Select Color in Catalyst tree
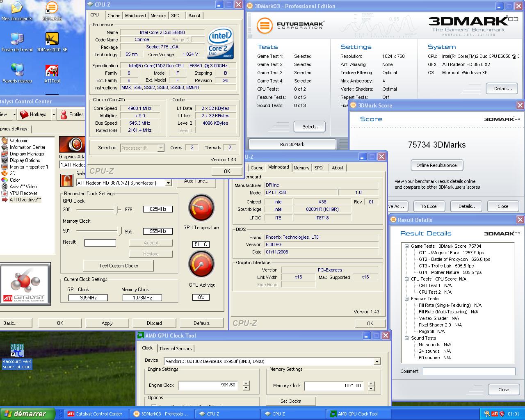 point(14,180)
